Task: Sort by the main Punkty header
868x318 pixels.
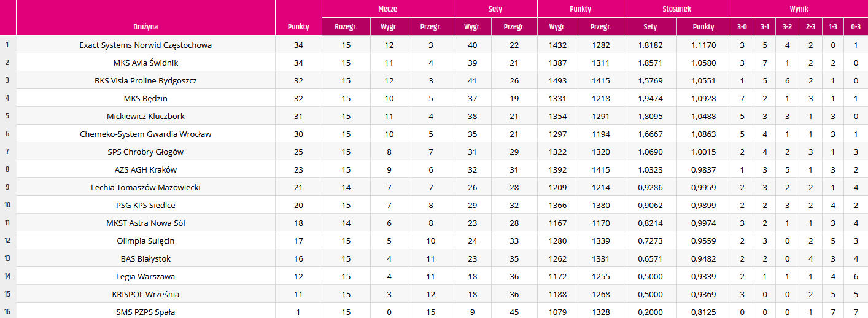Action: click(x=298, y=27)
